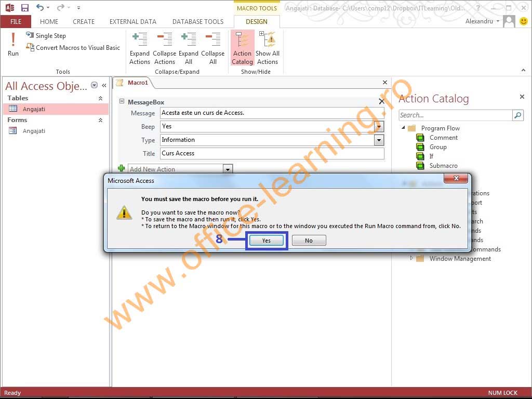
Task: Collapse the Forms group
Action: coord(100,120)
